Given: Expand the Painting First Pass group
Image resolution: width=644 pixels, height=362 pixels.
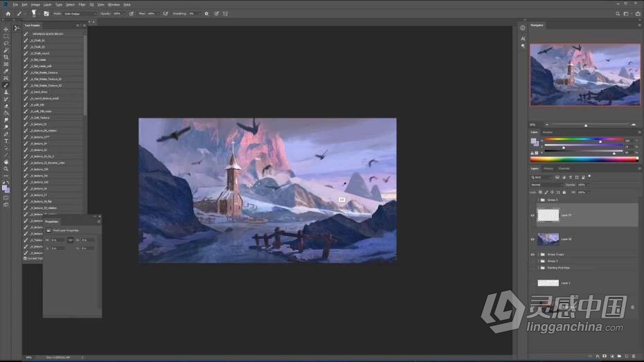Looking at the screenshot, I should click(x=539, y=268).
